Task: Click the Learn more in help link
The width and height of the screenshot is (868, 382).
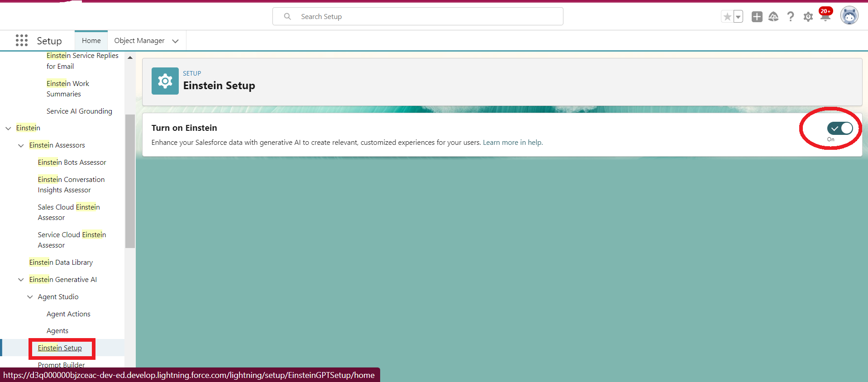Action: click(513, 142)
